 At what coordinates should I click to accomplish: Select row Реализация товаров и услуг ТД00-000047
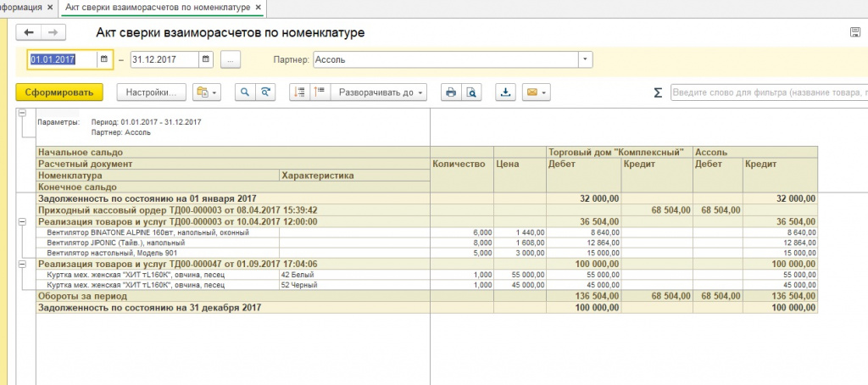point(426,265)
